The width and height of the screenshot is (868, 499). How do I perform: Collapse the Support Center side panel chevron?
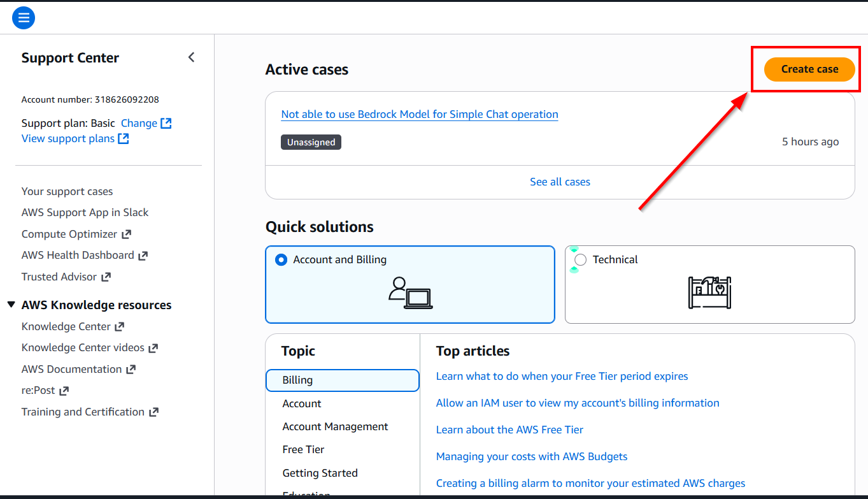coord(191,57)
